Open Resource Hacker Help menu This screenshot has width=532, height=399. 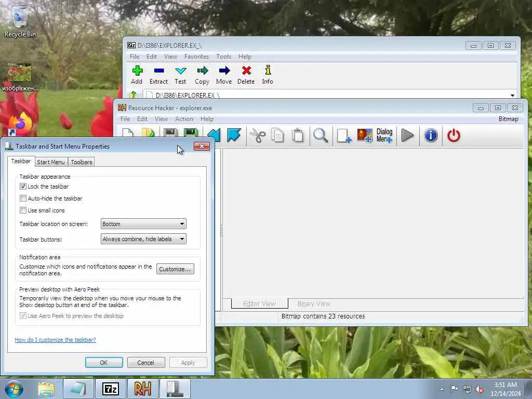[x=207, y=119]
